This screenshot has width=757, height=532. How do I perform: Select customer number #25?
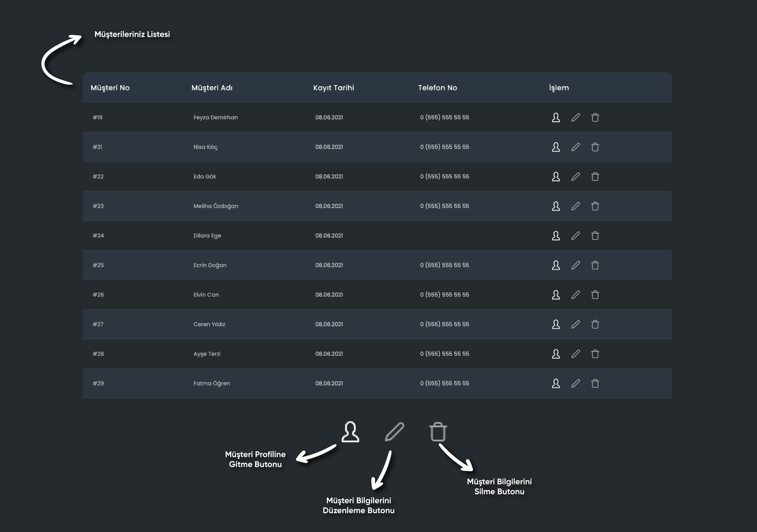(x=98, y=265)
